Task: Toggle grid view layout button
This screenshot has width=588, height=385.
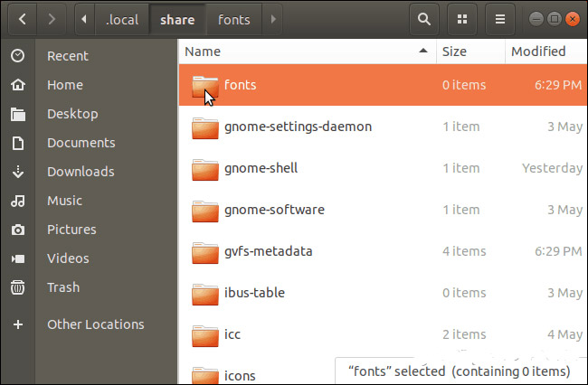Action: click(x=462, y=19)
